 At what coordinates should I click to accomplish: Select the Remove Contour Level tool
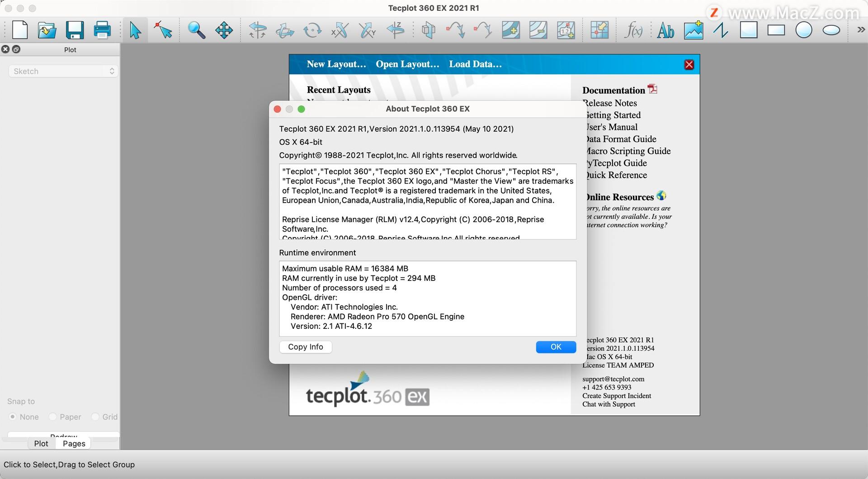538,30
